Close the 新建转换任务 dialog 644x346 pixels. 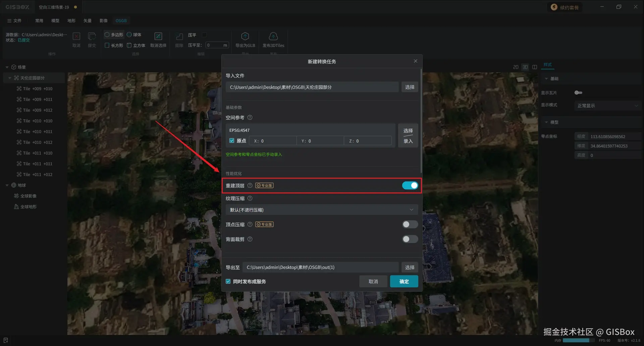pos(416,61)
